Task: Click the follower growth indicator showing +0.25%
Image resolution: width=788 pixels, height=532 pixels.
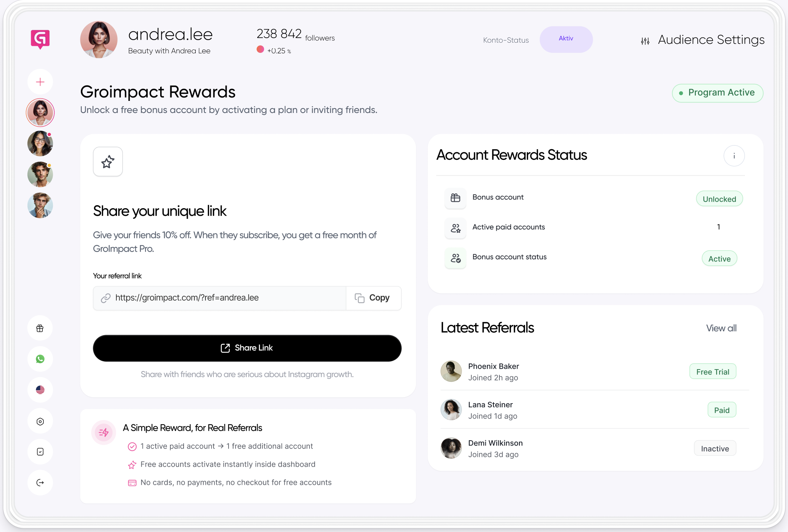Action: [x=273, y=49]
